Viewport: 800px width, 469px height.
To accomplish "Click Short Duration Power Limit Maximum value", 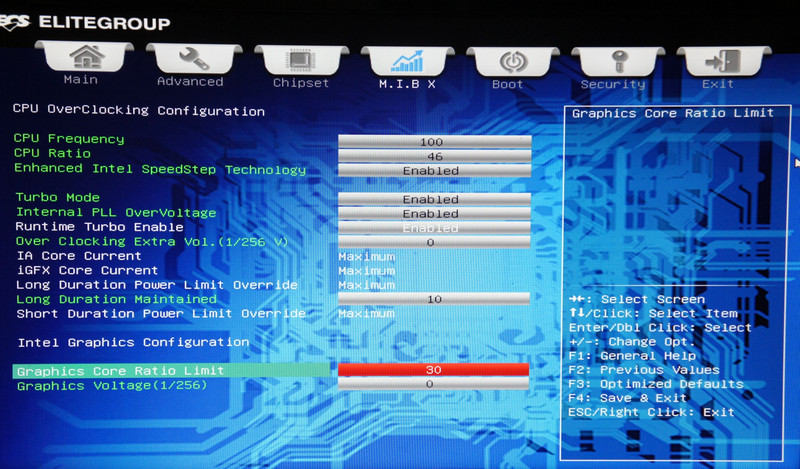I will pyautogui.click(x=366, y=313).
